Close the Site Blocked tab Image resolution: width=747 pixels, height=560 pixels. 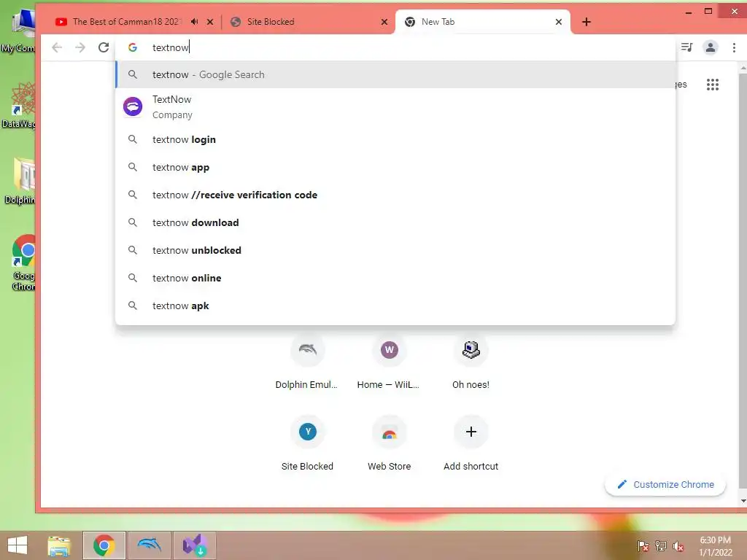pos(384,21)
